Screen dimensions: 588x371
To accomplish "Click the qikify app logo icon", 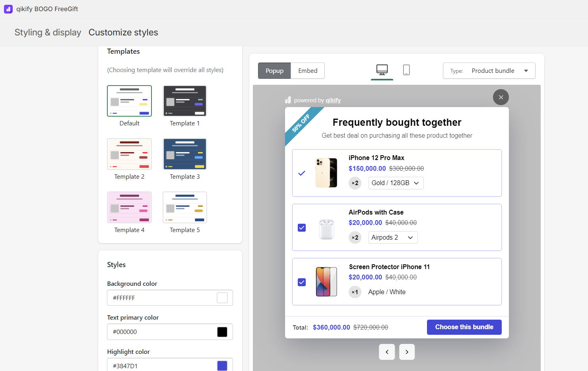I will [x=8, y=9].
